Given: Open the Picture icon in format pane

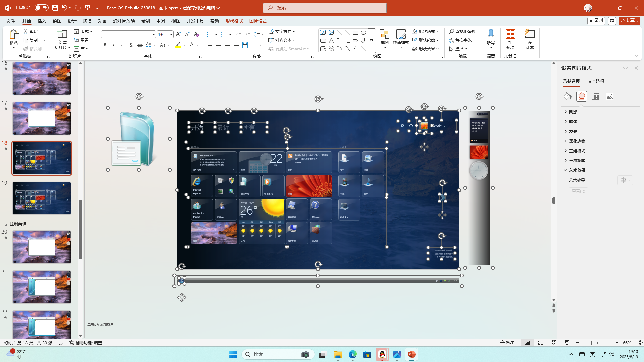Looking at the screenshot, I should pos(609,97).
